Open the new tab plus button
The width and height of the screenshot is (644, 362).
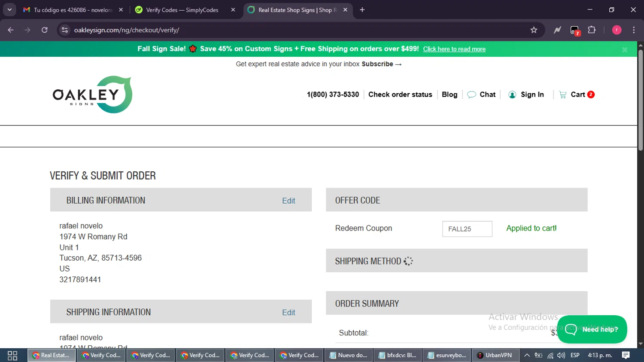pos(362,10)
